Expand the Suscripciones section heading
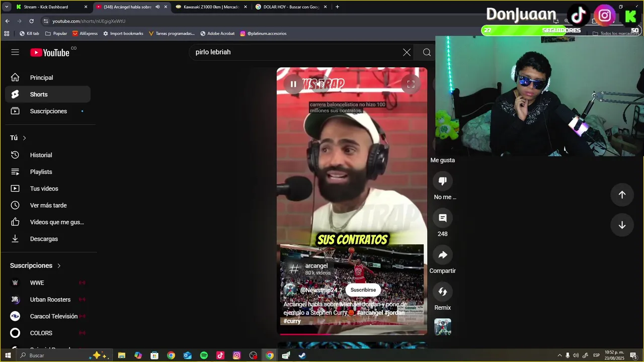 point(35,265)
